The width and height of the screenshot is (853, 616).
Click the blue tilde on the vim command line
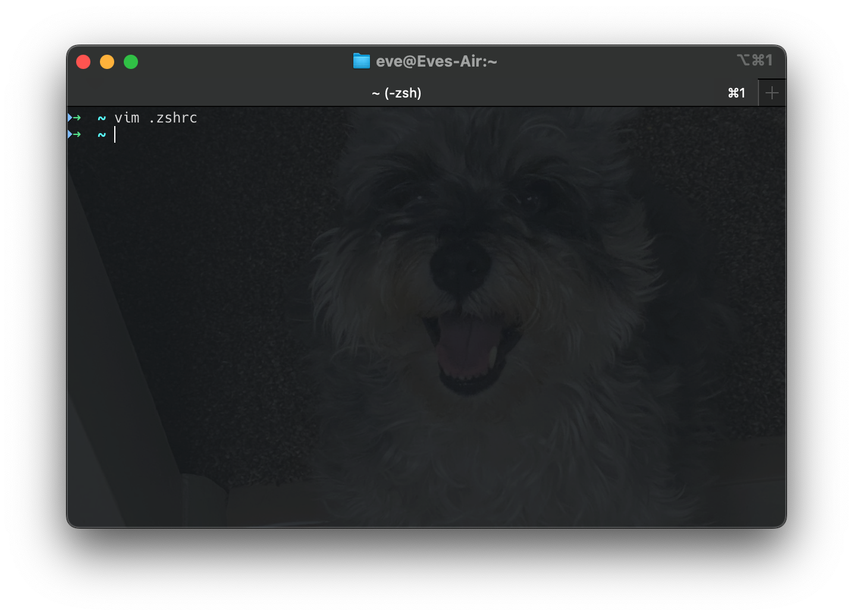pyautogui.click(x=101, y=118)
